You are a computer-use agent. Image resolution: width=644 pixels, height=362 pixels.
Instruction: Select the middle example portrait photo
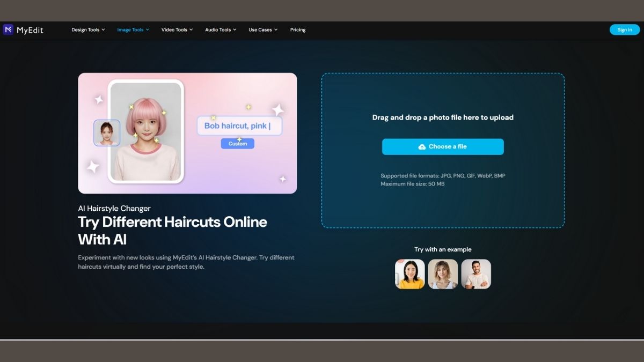(x=443, y=274)
